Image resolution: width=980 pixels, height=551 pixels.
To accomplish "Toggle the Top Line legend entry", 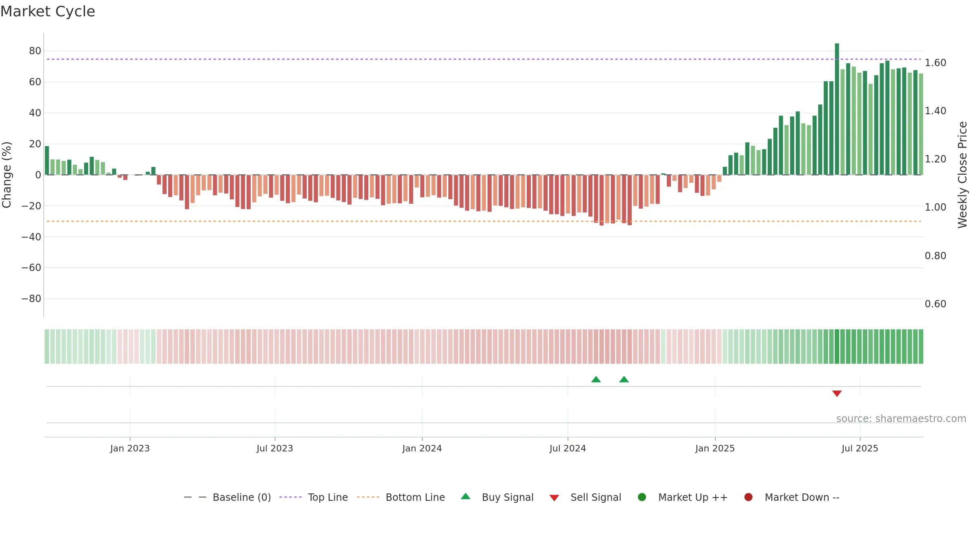I will (x=314, y=497).
